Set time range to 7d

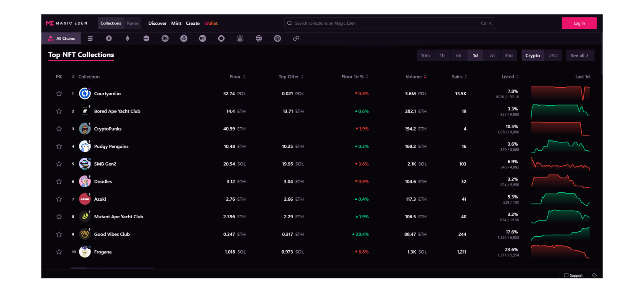pos(492,55)
